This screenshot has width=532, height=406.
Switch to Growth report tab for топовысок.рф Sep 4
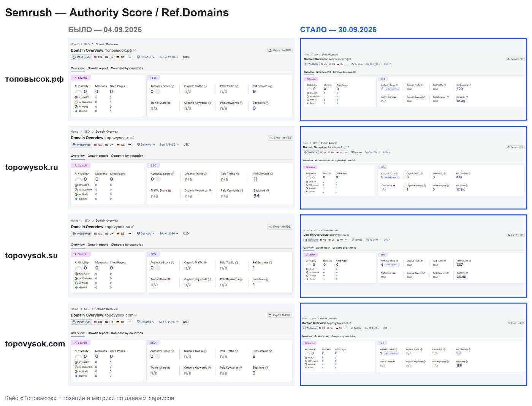(x=98, y=68)
